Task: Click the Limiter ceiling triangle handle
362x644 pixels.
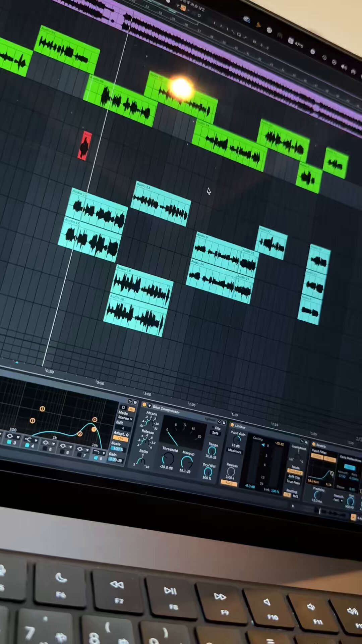Action: pos(263,445)
